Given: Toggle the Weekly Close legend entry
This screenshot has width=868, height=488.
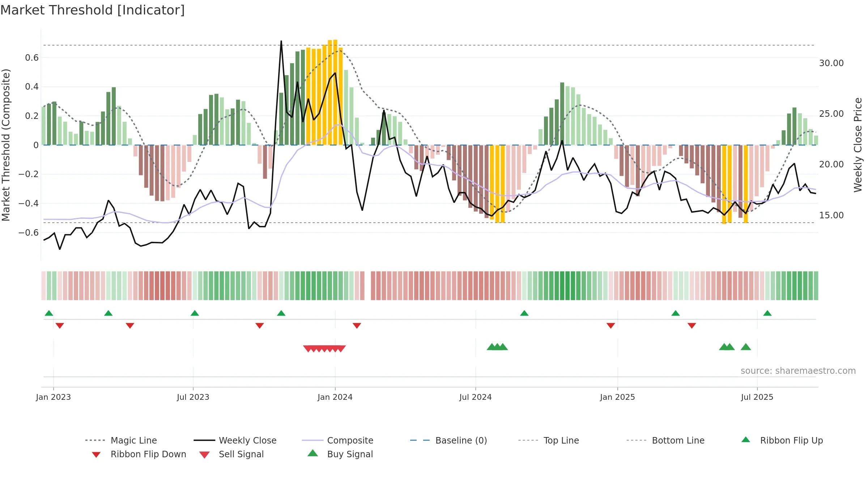Looking at the screenshot, I should (x=235, y=440).
